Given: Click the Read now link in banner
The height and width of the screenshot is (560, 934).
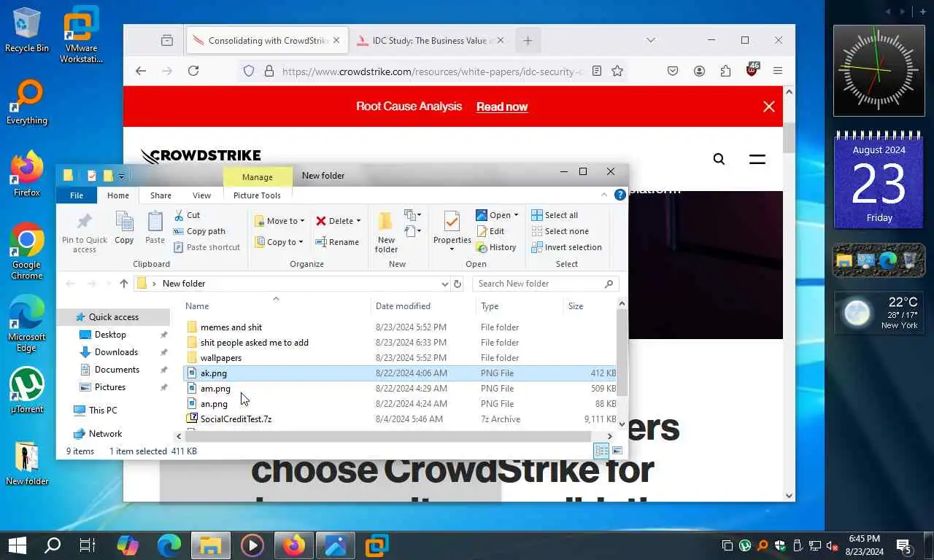Looking at the screenshot, I should (x=502, y=106).
